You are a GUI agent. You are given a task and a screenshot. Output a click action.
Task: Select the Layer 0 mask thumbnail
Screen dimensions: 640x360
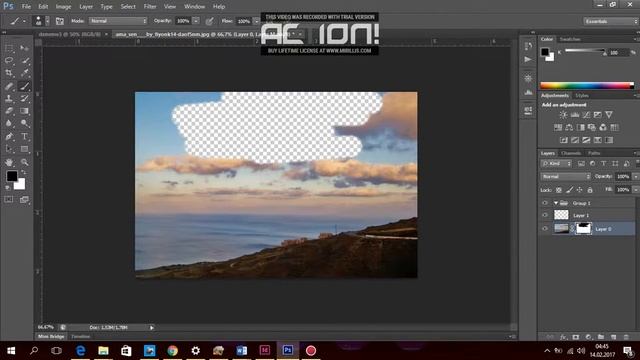pyautogui.click(x=583, y=229)
